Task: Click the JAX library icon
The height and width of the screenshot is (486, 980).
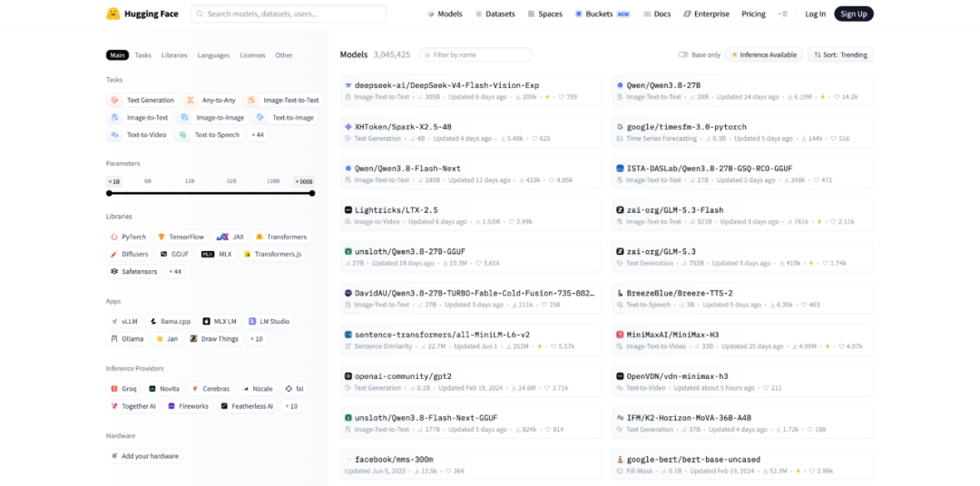Action: [x=222, y=237]
